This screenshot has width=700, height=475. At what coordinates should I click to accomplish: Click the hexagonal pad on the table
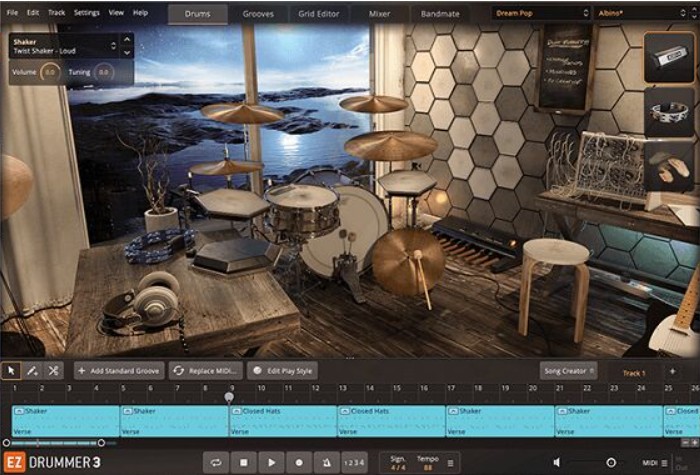(236, 255)
